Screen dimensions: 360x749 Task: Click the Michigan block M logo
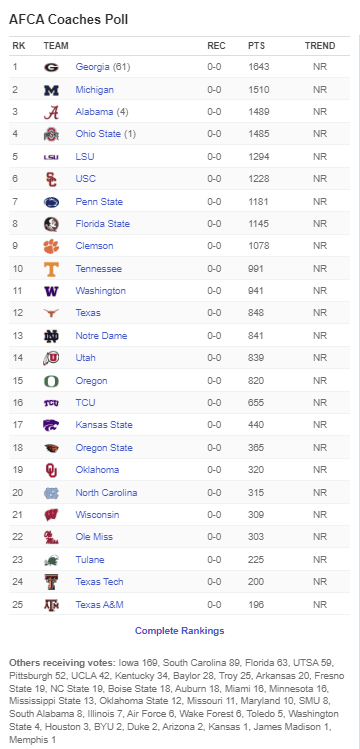(51, 90)
